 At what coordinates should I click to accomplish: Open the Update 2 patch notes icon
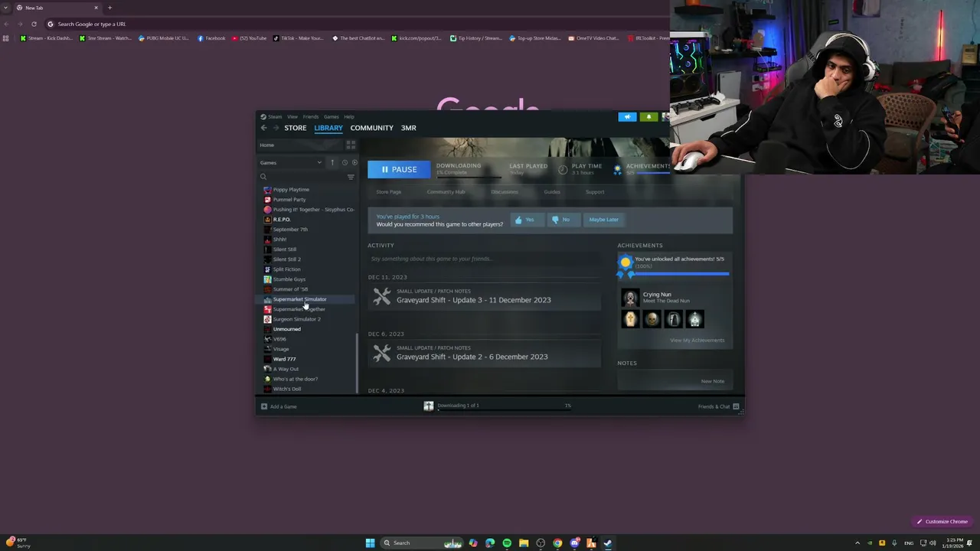click(x=381, y=353)
